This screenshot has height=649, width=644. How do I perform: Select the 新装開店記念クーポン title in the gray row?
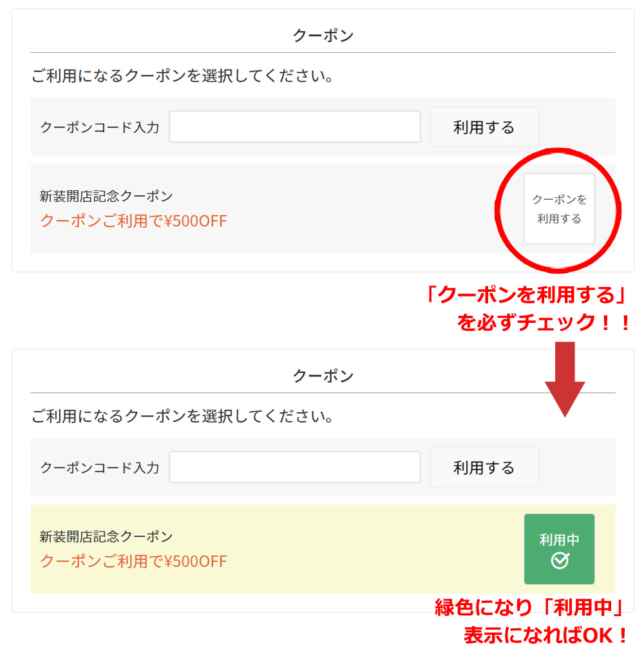point(106,196)
